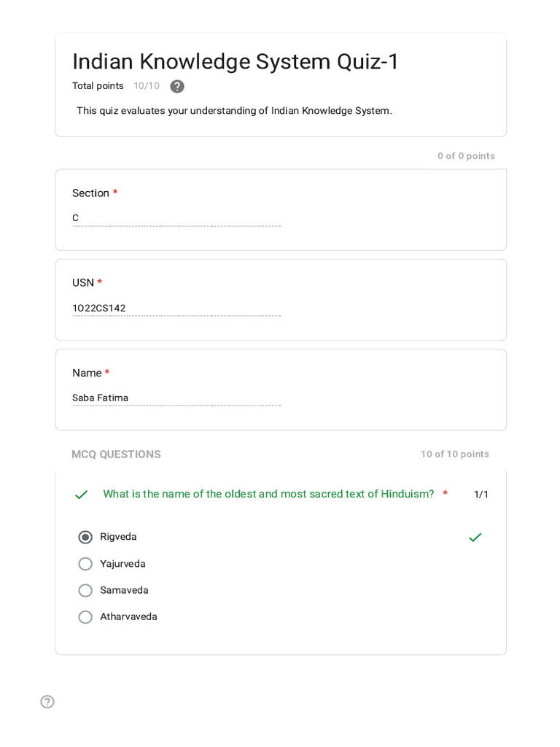Viewport: 560px width, 747px height.
Task: Click the correct-answer checkmark next to Rigveda
Action: pyautogui.click(x=475, y=538)
